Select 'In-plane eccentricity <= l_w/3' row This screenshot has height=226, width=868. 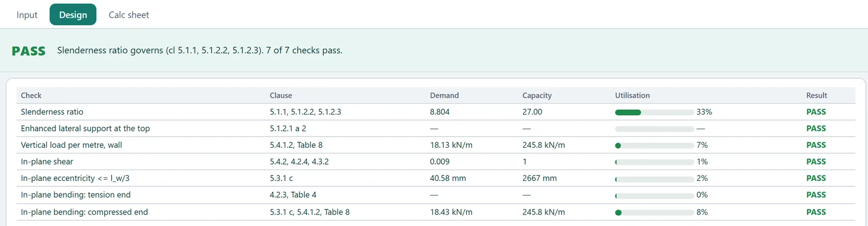[436, 178]
